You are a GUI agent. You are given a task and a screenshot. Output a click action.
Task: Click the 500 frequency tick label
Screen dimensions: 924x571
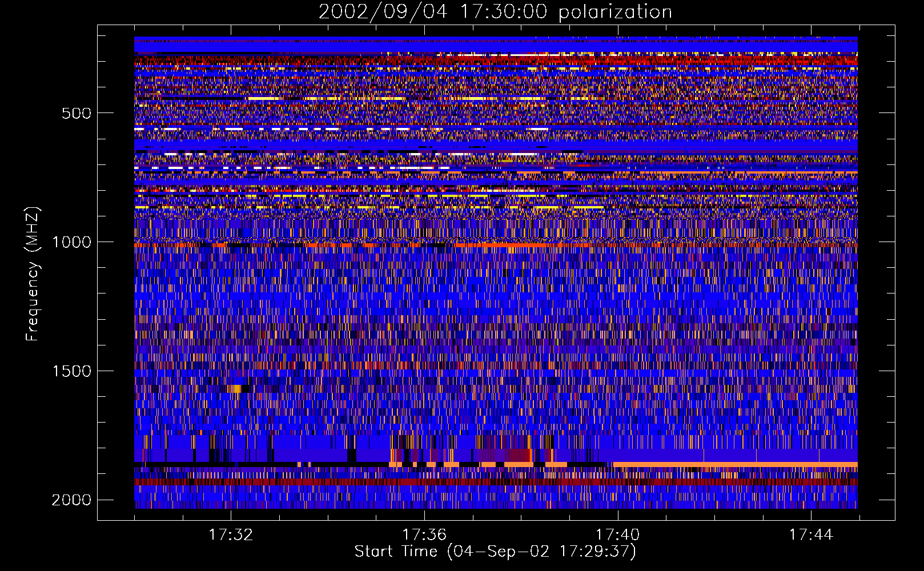(x=76, y=113)
